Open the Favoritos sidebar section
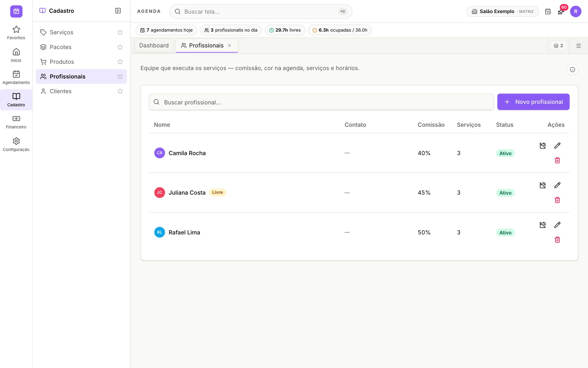The width and height of the screenshot is (588, 368). point(16,33)
